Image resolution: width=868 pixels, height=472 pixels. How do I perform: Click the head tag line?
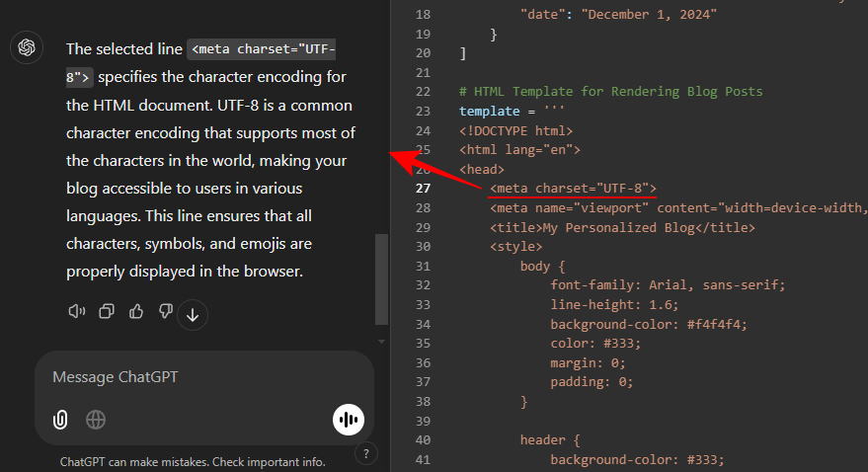(x=482, y=169)
